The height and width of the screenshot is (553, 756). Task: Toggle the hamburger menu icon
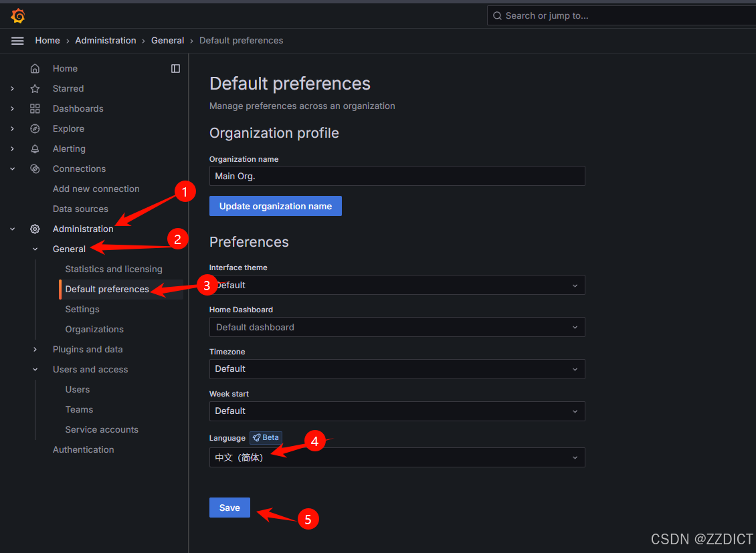pos(17,41)
